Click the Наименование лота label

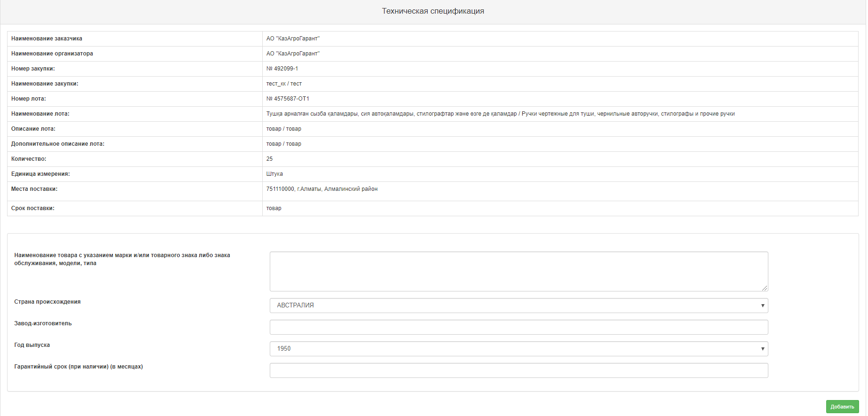click(40, 114)
